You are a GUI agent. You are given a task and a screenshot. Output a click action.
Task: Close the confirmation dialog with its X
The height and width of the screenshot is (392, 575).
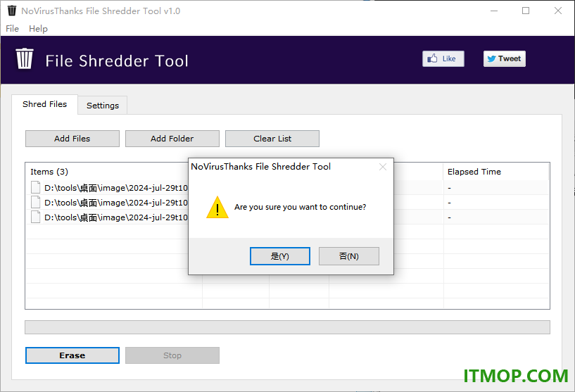[x=382, y=167]
